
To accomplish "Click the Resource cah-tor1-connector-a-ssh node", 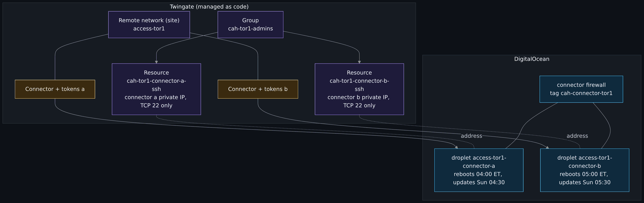I will coord(156,89).
